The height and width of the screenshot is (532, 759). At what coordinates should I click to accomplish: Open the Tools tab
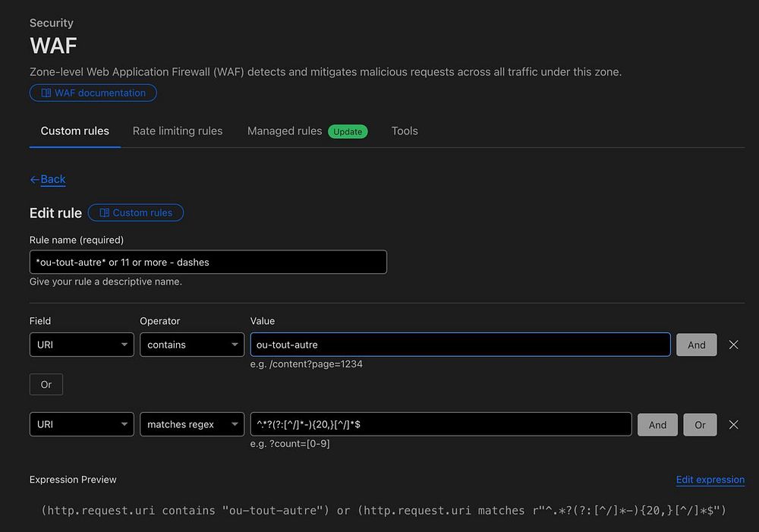pyautogui.click(x=405, y=131)
